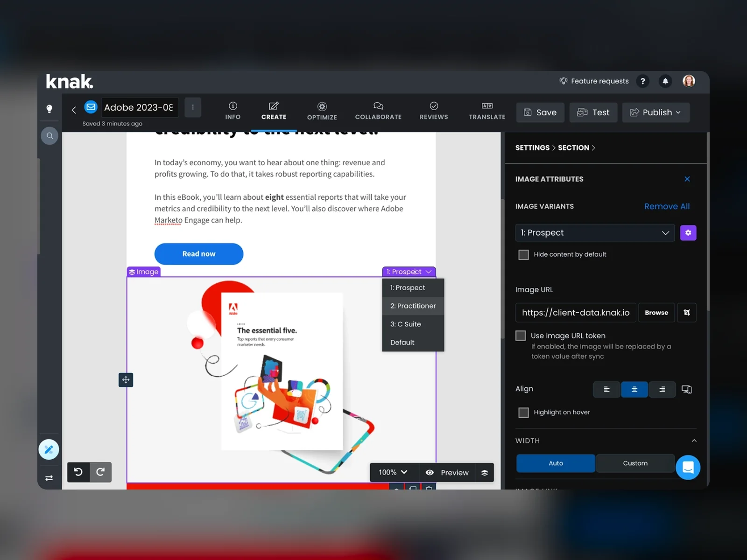747x560 pixels.
Task: Toggle the 1: Prospect tag above the image
Action: 409,272
